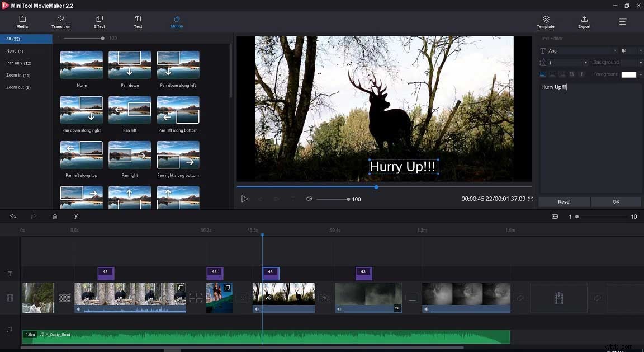
Task: Click the scissors split icon above timeline
Action: point(75,217)
